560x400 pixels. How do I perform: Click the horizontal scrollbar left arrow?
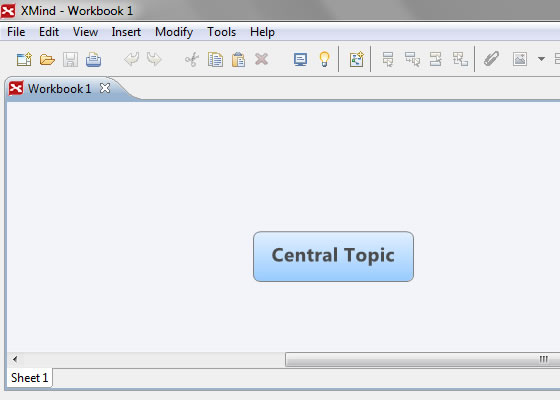(x=15, y=359)
